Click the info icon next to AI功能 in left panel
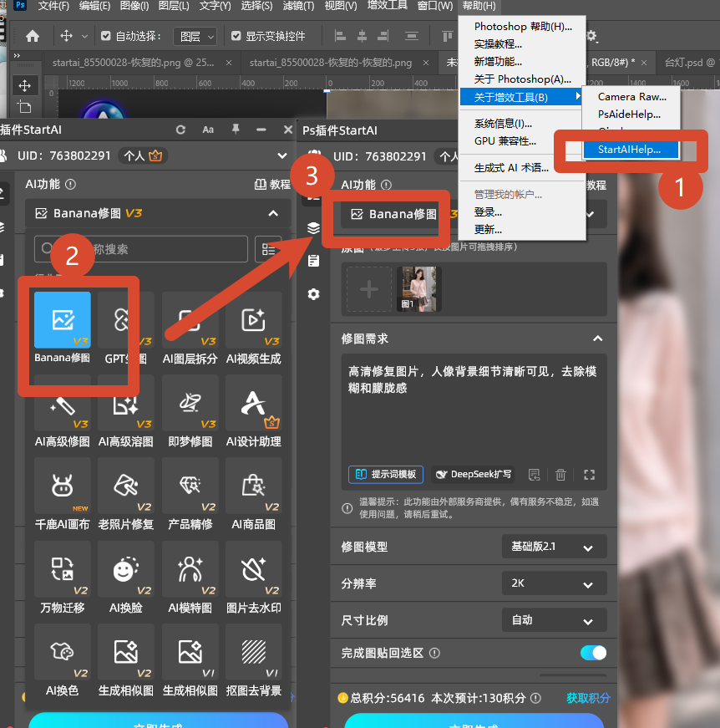This screenshot has height=728, width=720. coord(70,185)
